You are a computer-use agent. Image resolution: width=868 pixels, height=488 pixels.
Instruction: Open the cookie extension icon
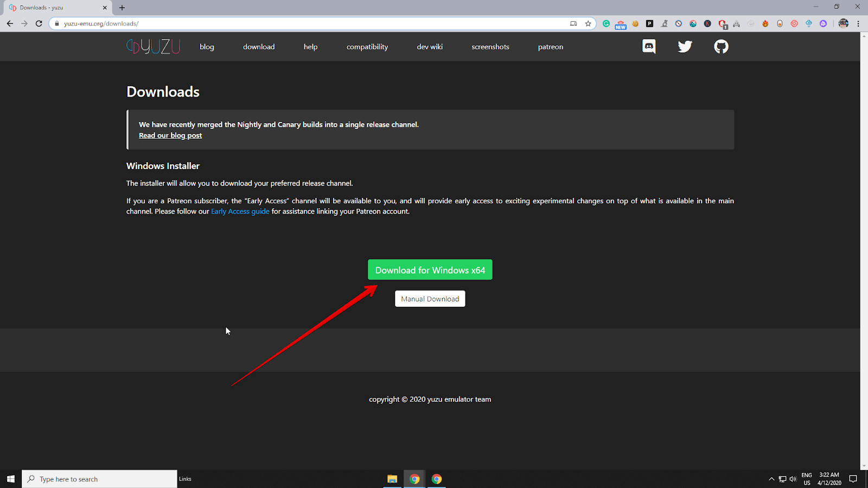(x=635, y=23)
